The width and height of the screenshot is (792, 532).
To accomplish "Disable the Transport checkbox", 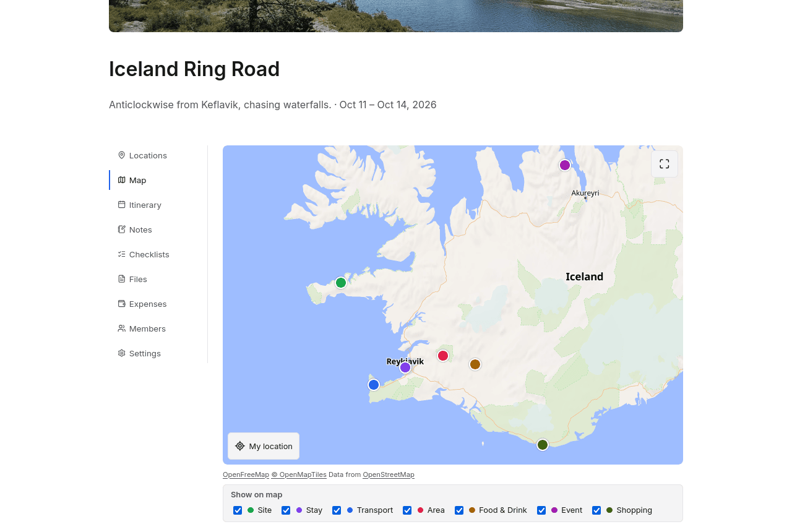I will point(337,510).
